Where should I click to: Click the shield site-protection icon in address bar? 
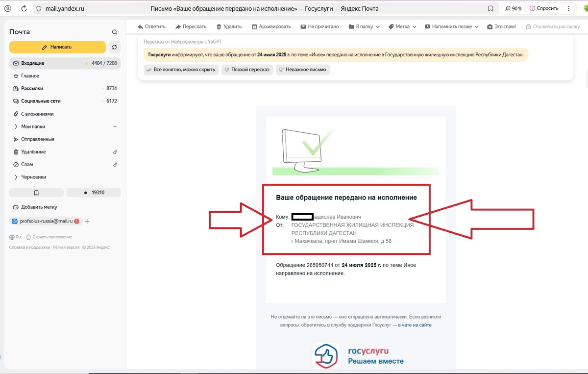click(39, 8)
